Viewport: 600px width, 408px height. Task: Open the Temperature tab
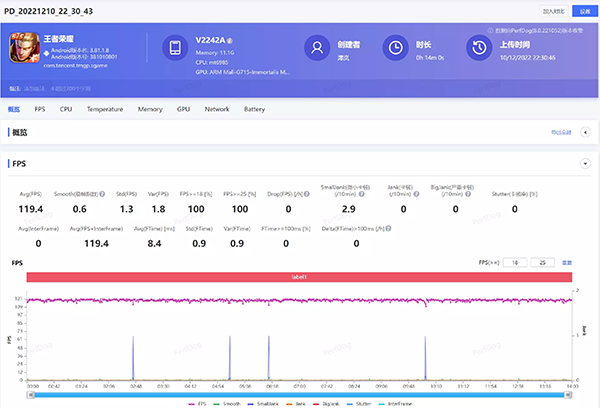click(x=105, y=108)
